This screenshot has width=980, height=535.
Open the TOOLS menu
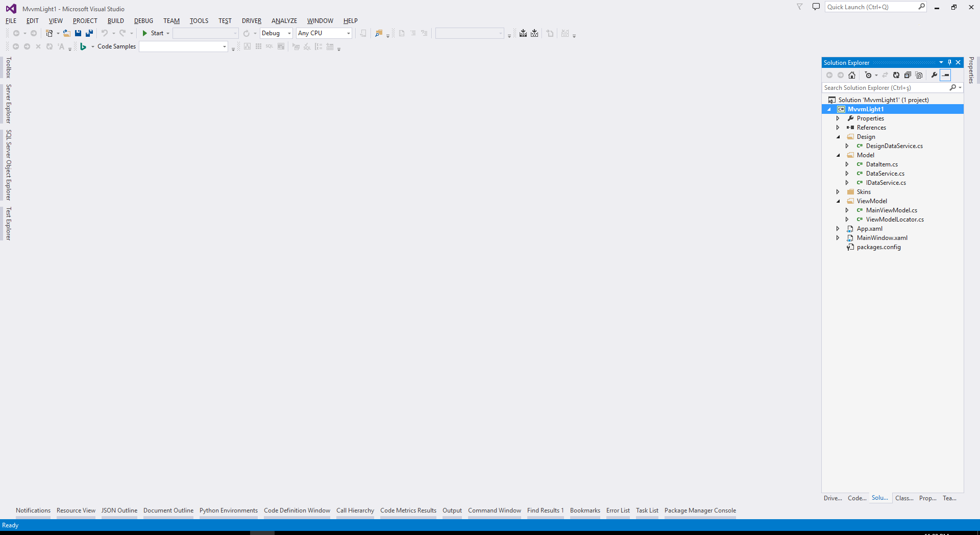coord(199,21)
